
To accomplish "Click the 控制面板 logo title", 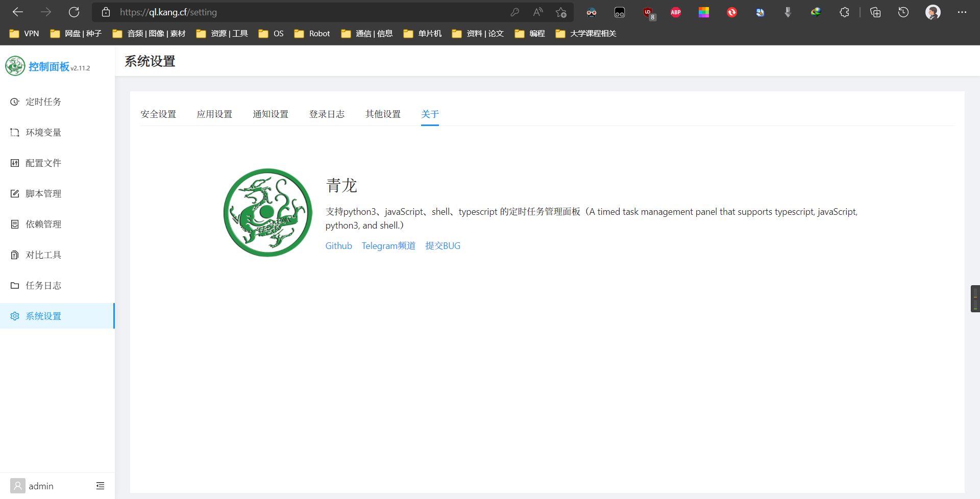I will 49,66.
